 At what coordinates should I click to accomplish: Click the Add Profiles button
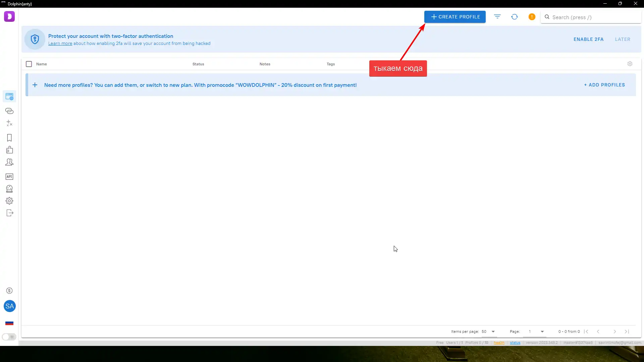click(604, 85)
